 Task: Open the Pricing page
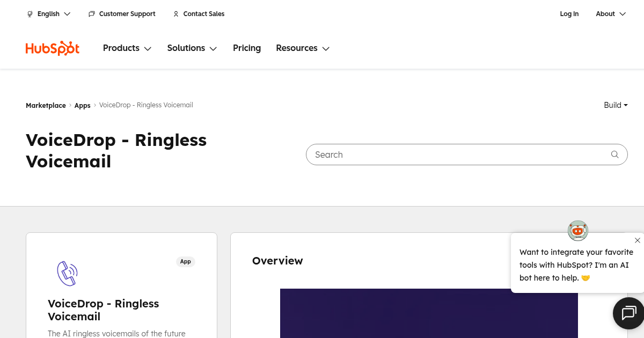coord(247,48)
